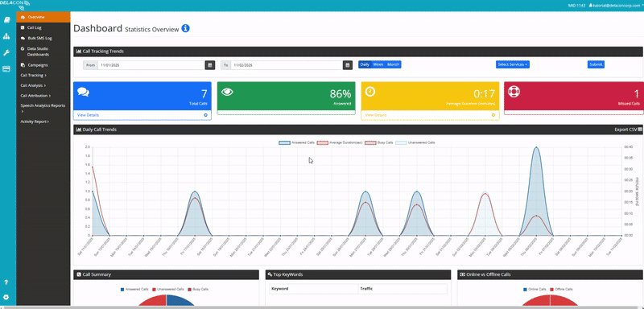The image size is (644, 309).
Task: Open the hierarchy sitemap icon in left rail
Action: tap(6, 36)
